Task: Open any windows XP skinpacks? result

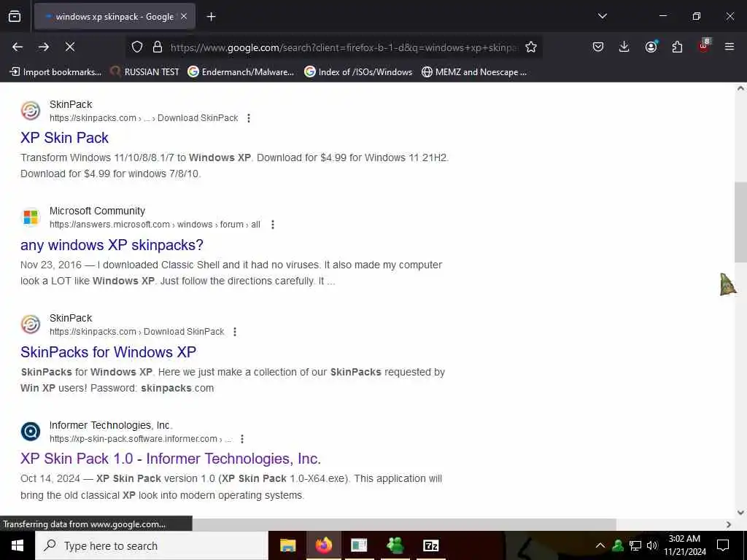Action: (112, 245)
